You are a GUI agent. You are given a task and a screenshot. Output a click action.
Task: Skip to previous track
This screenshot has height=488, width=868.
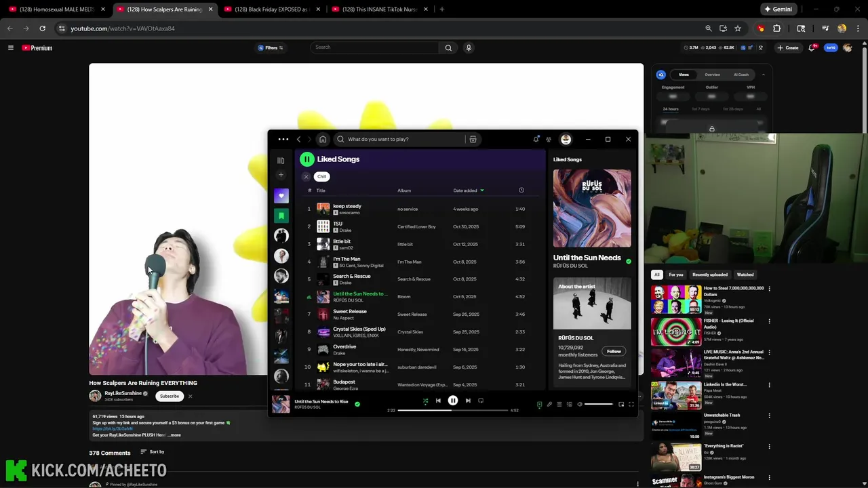[438, 401]
